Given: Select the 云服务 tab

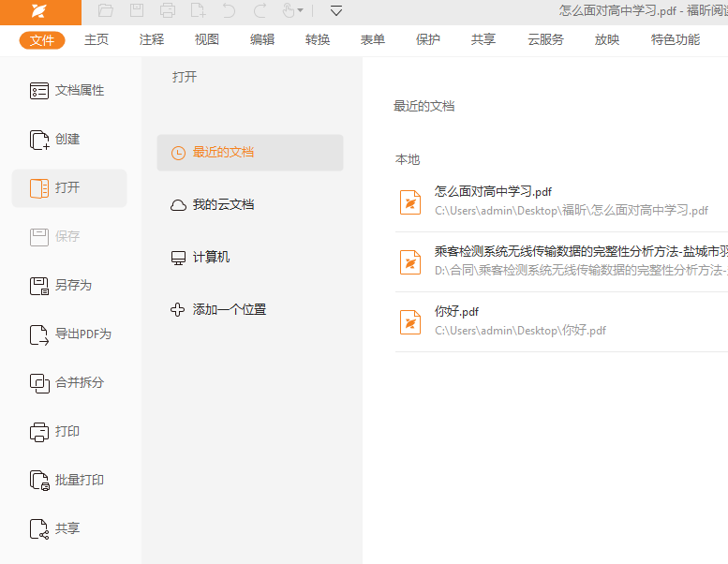Looking at the screenshot, I should pyautogui.click(x=545, y=39).
